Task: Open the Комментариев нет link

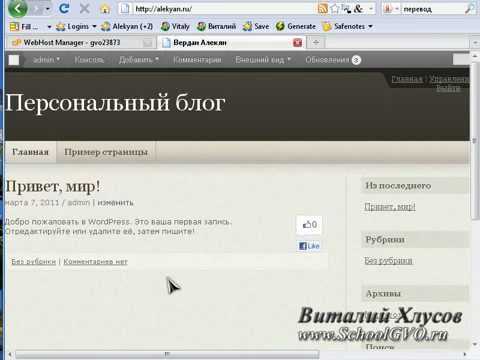Action: coord(95,262)
